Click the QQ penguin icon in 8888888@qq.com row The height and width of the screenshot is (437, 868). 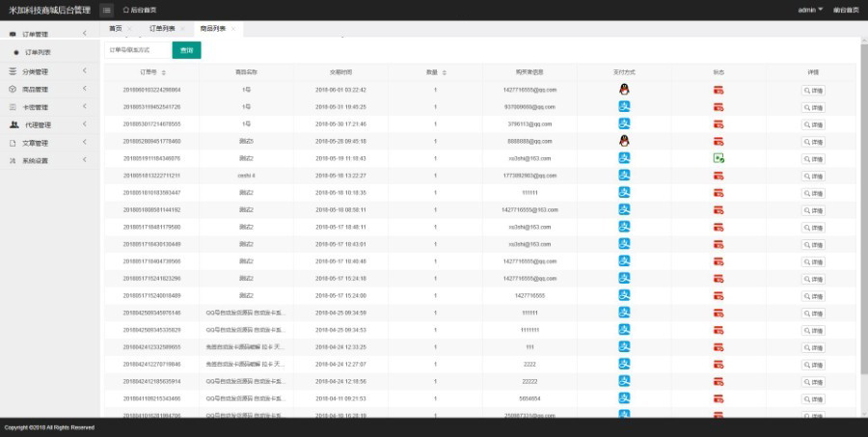coord(624,141)
